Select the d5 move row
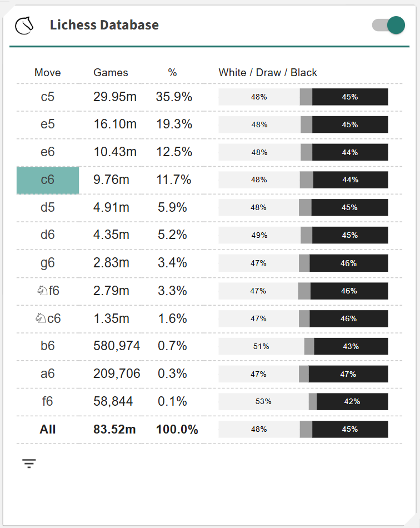The image size is (420, 528). coord(48,208)
